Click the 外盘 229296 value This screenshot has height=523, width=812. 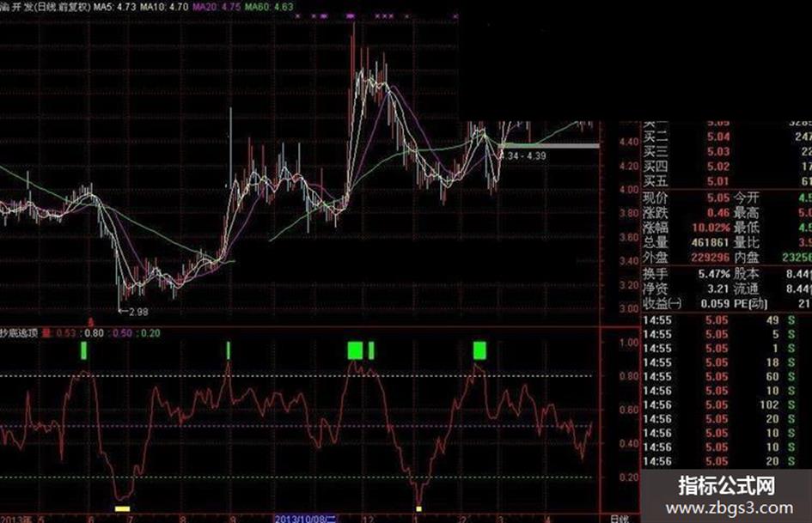tap(711, 258)
